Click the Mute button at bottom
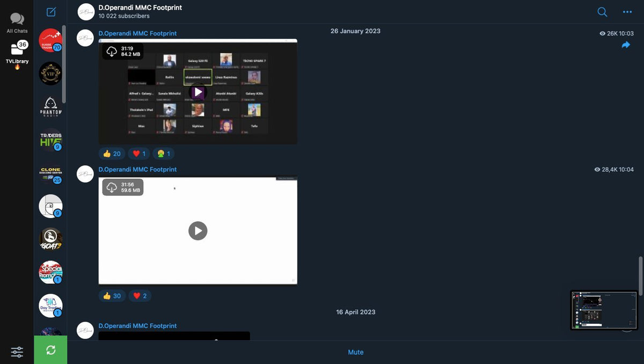Viewport: 644px width, 364px height. [x=356, y=352]
